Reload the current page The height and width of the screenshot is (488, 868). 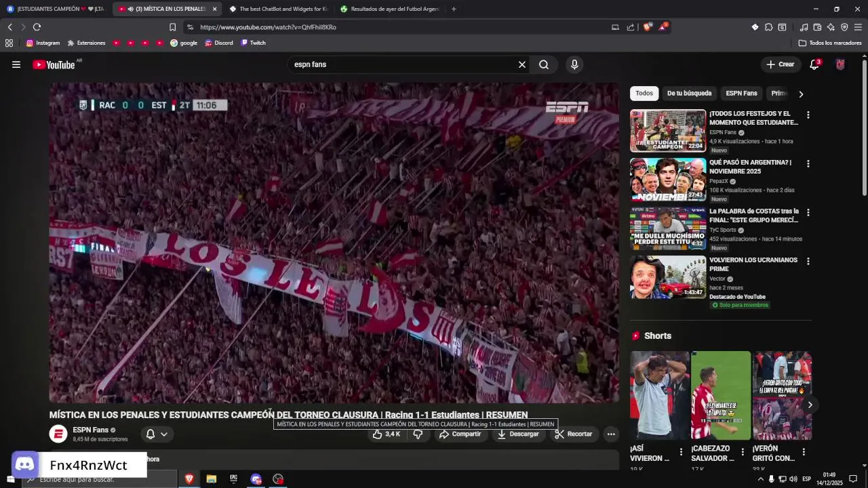click(x=37, y=27)
